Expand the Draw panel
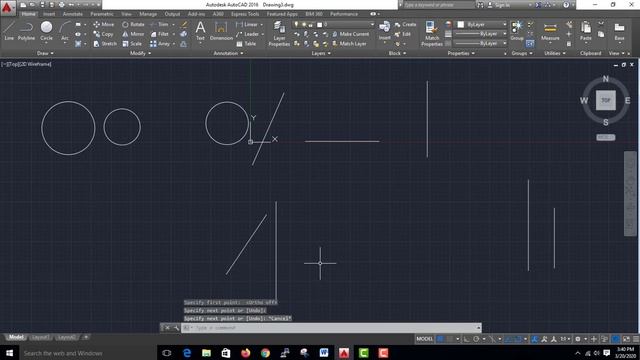This screenshot has height=360, width=640. coord(45,53)
